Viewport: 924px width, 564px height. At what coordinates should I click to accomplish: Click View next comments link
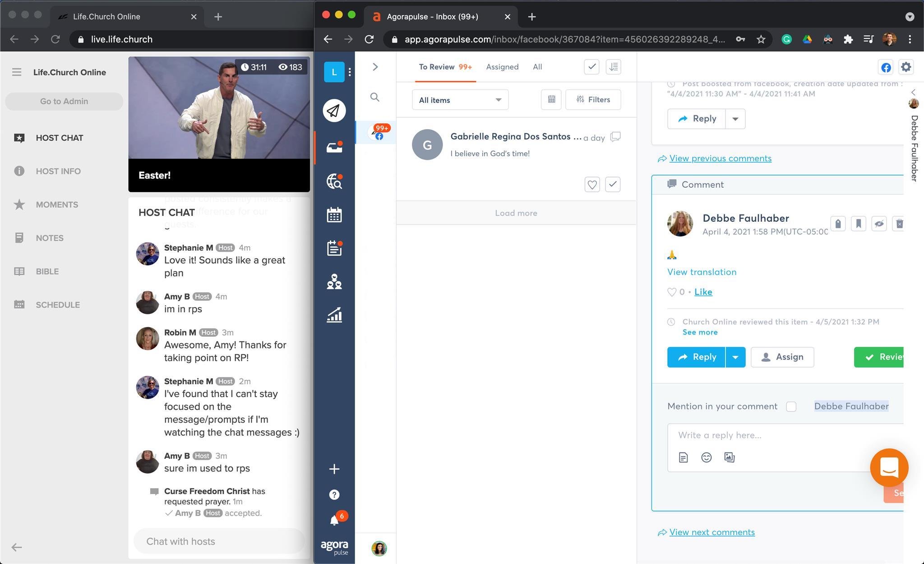click(x=712, y=532)
